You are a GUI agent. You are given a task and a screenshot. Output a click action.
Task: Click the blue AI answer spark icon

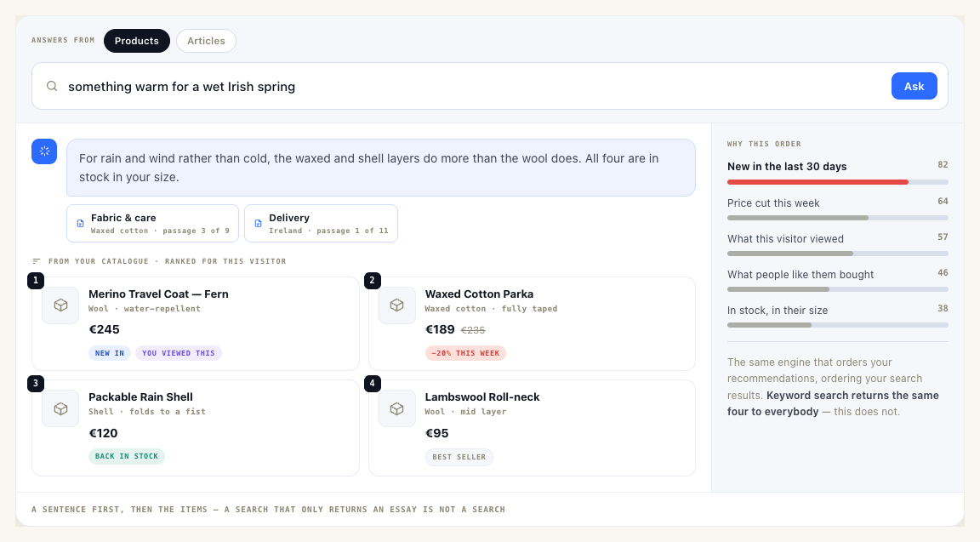[x=44, y=151]
